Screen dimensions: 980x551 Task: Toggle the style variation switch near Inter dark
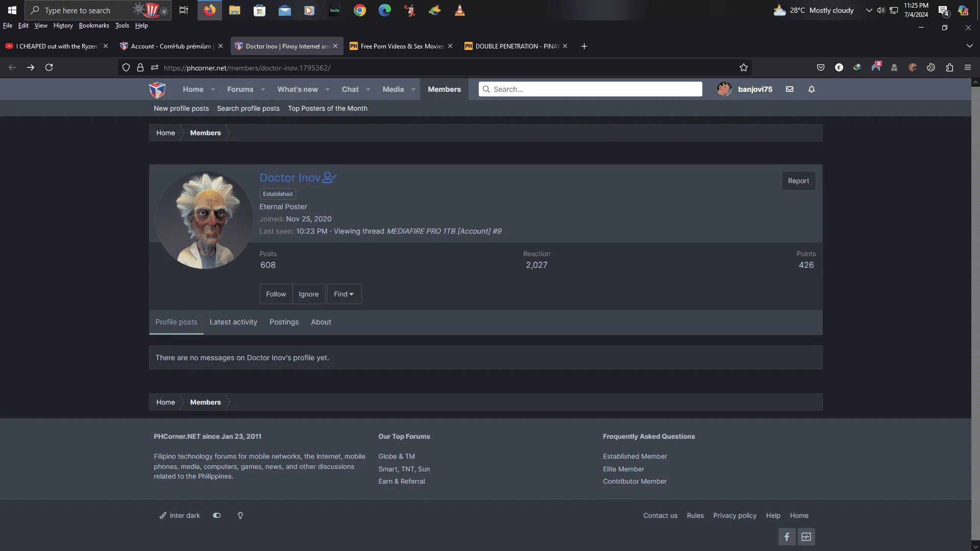pos(217,516)
